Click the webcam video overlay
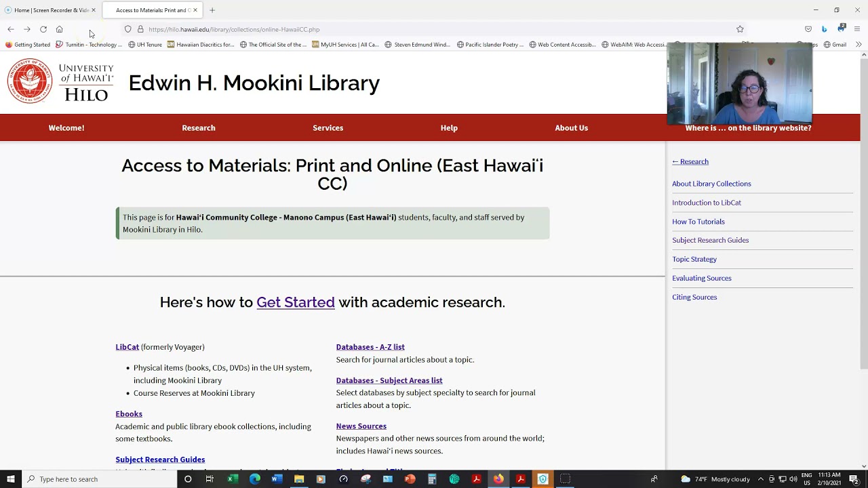This screenshot has height=488, width=868. point(739,83)
